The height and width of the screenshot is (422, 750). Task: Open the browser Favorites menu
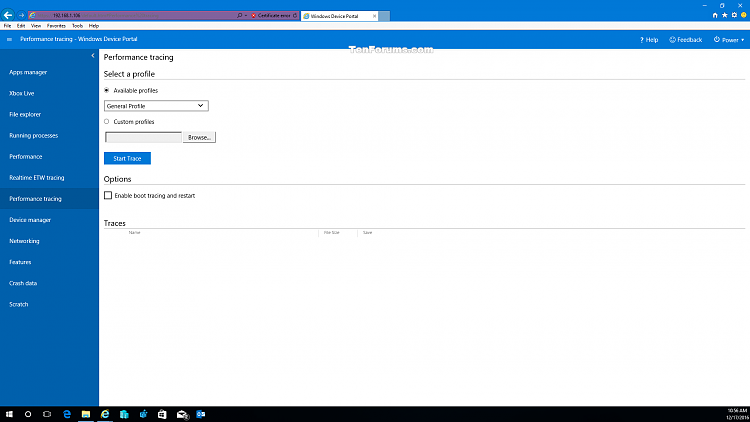(56, 26)
